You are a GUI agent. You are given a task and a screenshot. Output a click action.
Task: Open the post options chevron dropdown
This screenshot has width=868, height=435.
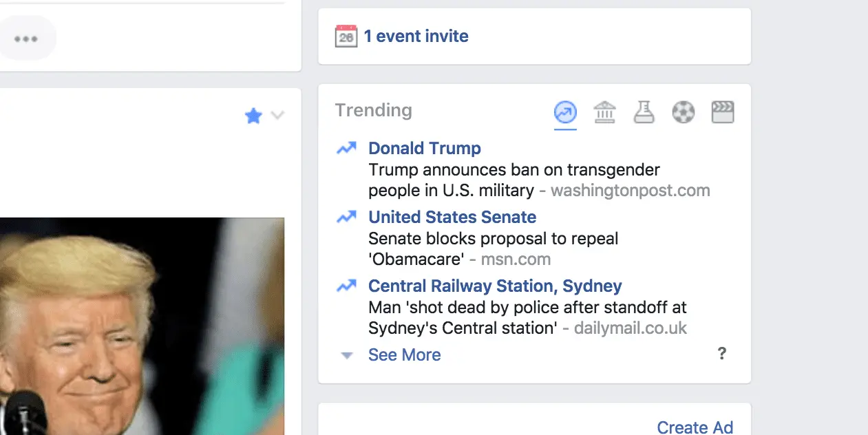277,116
